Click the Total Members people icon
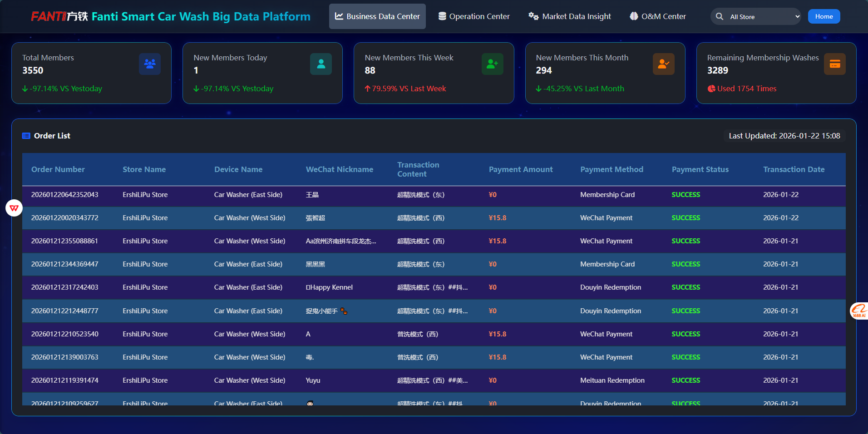The image size is (868, 434). 149,64
